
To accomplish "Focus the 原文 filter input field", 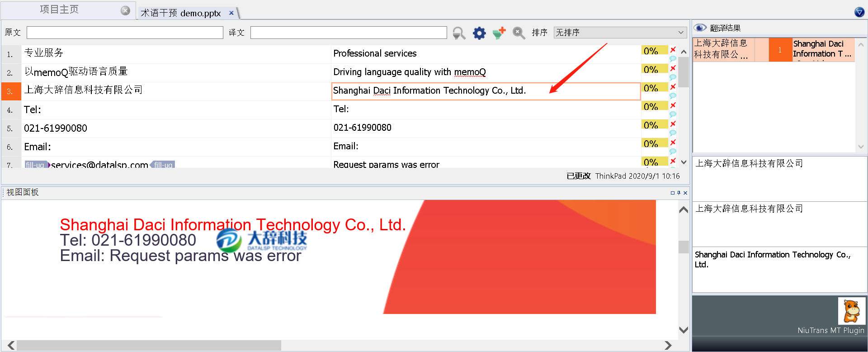I will pos(125,33).
